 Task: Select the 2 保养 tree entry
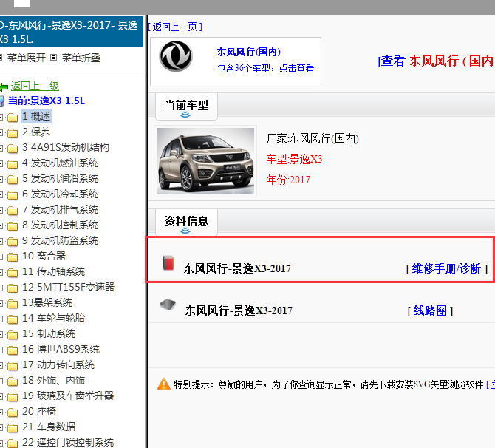(36, 132)
